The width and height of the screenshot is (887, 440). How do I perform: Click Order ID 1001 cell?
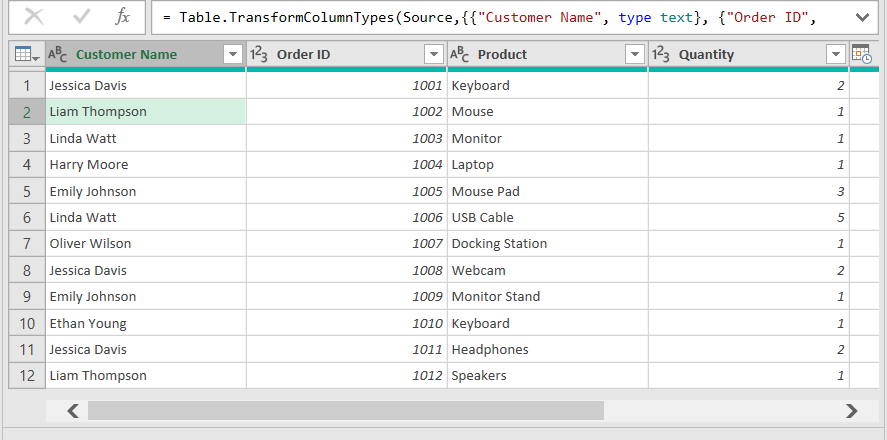coord(347,85)
